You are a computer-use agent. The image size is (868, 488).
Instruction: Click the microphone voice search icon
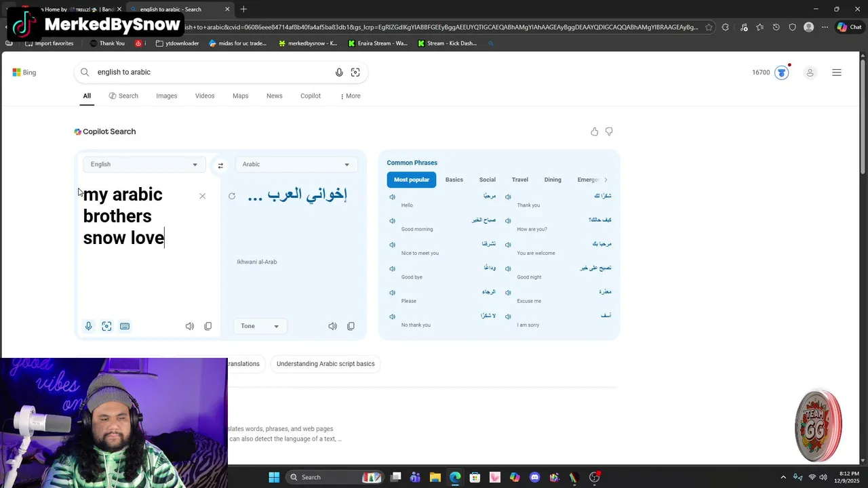339,73
